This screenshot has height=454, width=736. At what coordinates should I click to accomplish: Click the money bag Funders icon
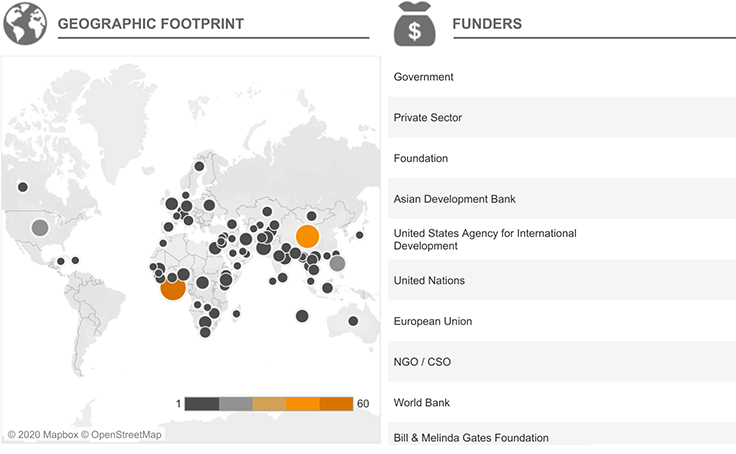(413, 24)
